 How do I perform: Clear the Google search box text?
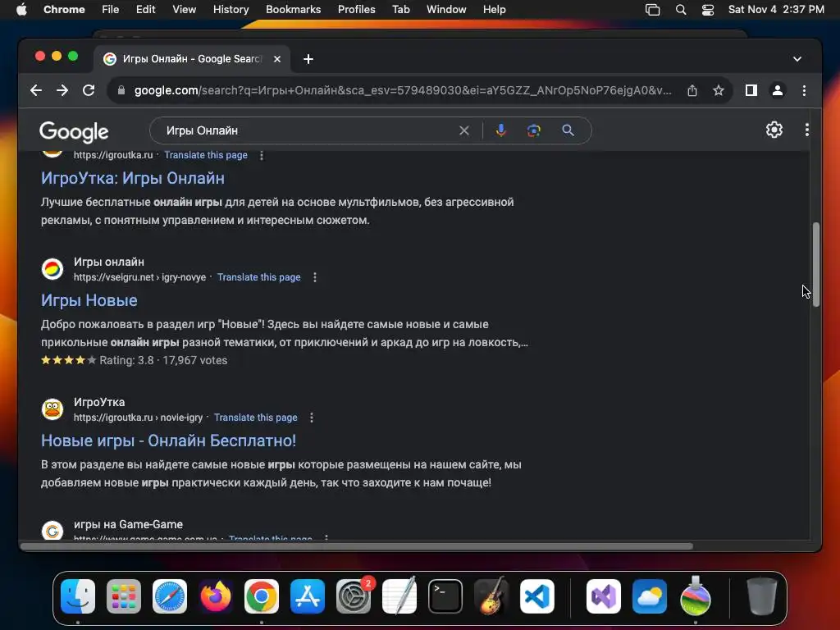[x=464, y=130]
